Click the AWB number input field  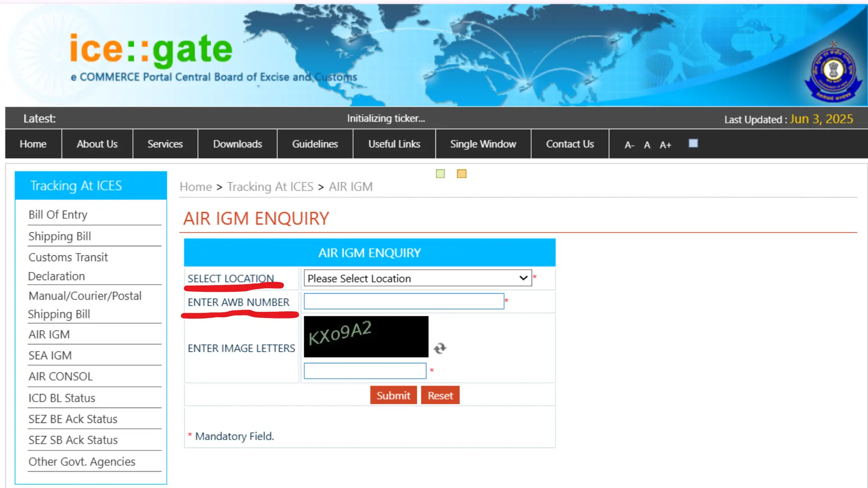(x=404, y=301)
